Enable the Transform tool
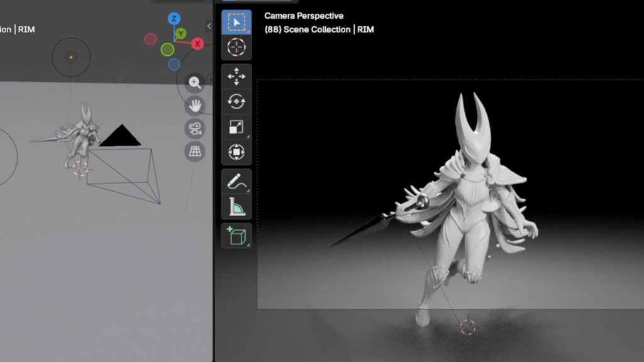 tap(236, 151)
